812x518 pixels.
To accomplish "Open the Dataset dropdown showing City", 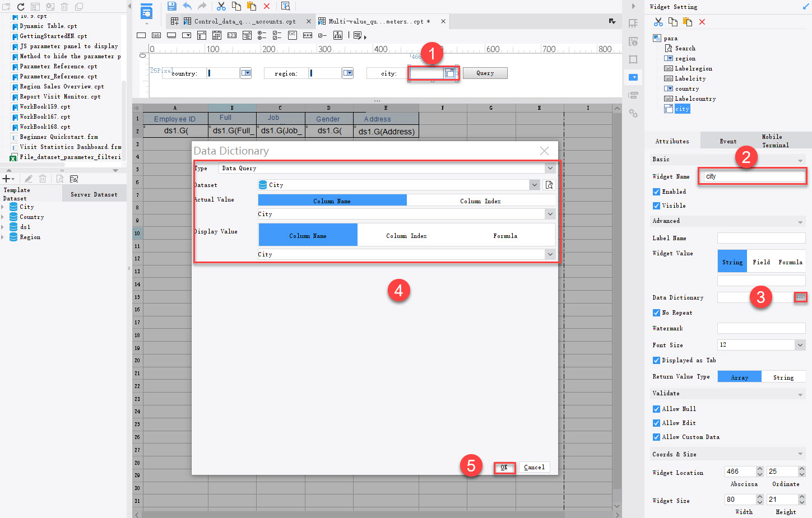I will (533, 184).
